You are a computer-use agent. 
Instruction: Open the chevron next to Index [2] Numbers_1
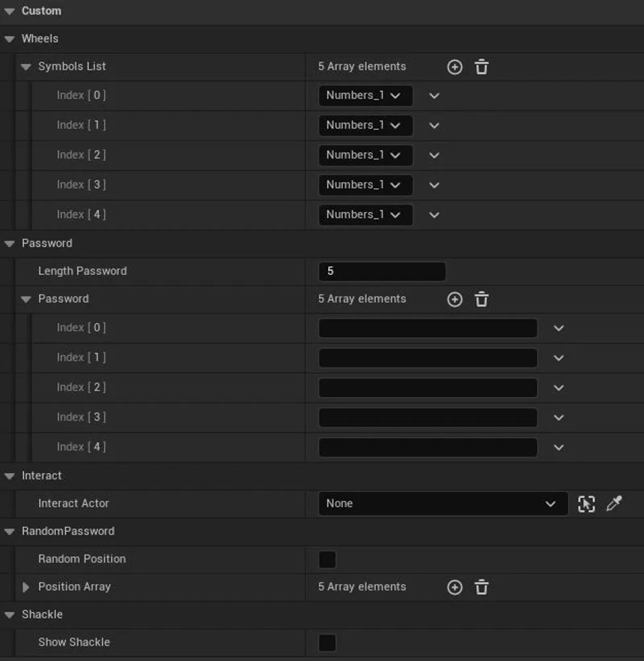434,155
